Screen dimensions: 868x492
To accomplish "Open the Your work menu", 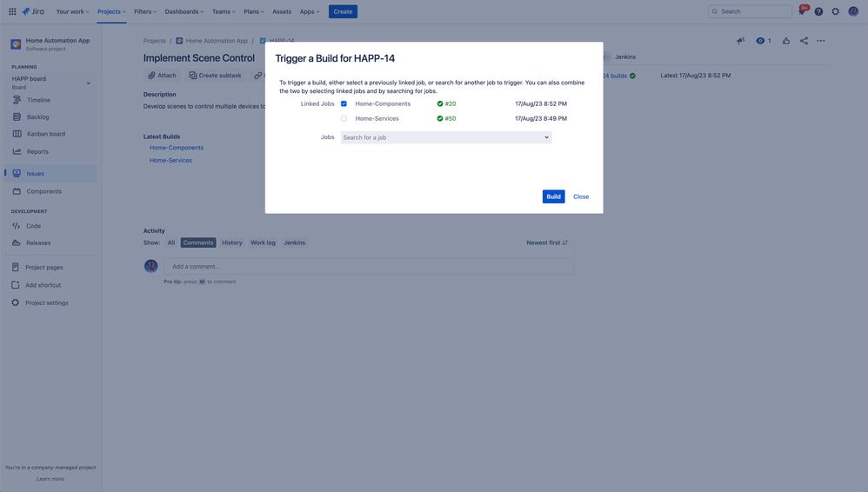I will 72,11.
